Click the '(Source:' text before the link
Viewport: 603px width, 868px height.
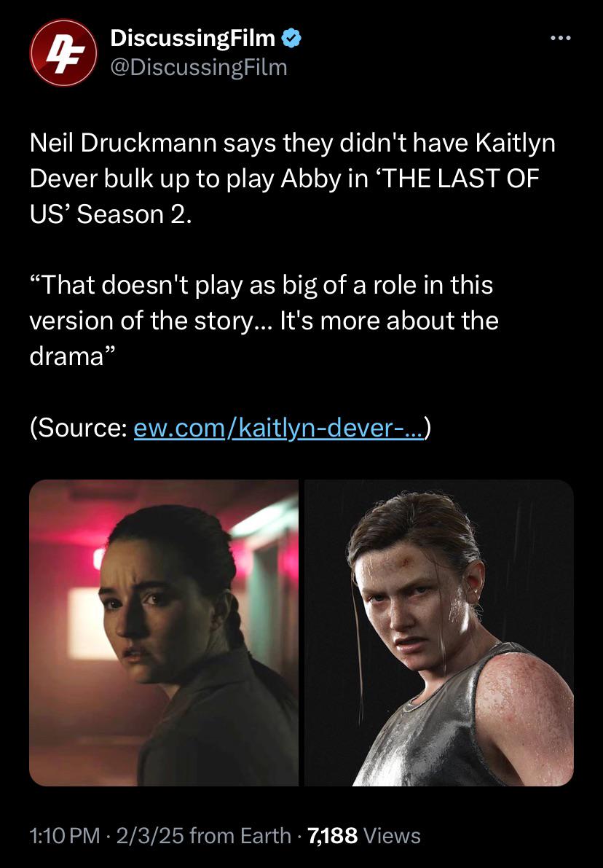point(79,427)
